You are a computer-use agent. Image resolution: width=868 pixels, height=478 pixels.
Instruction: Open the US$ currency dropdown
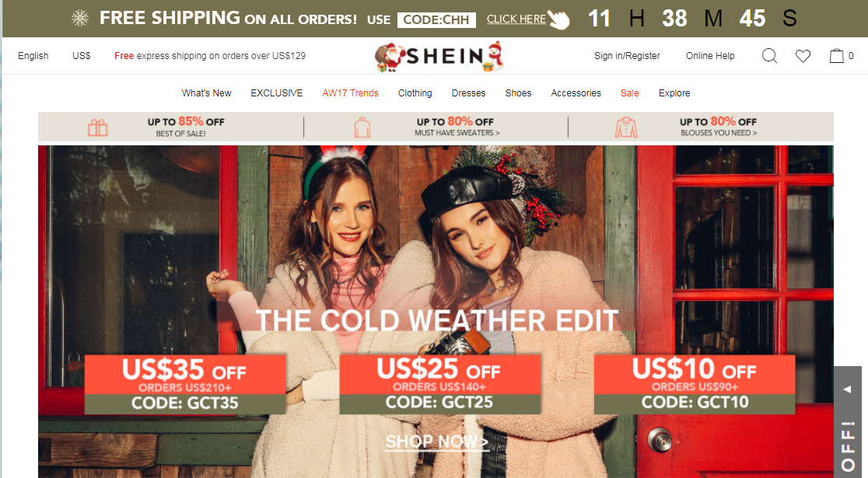[82, 56]
